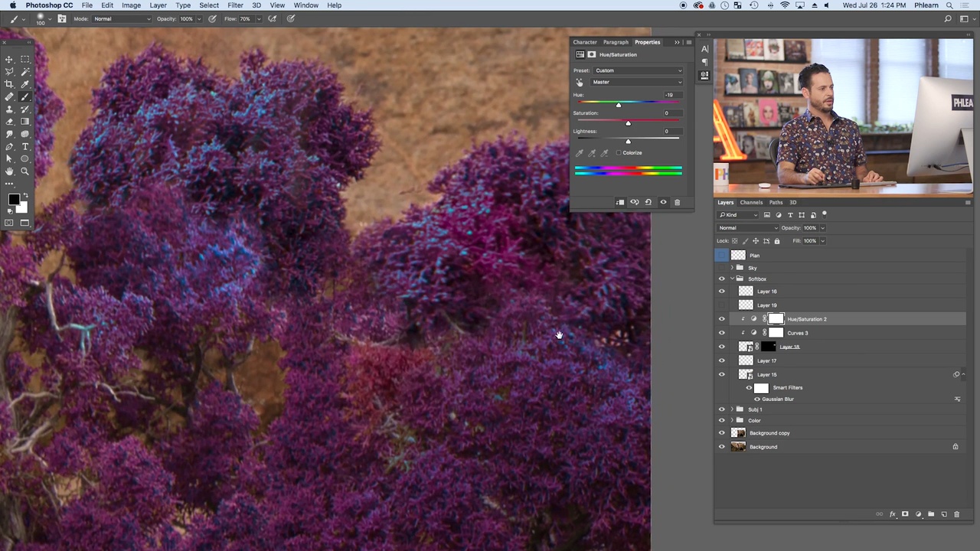Click the foreground color swatch

14,200
